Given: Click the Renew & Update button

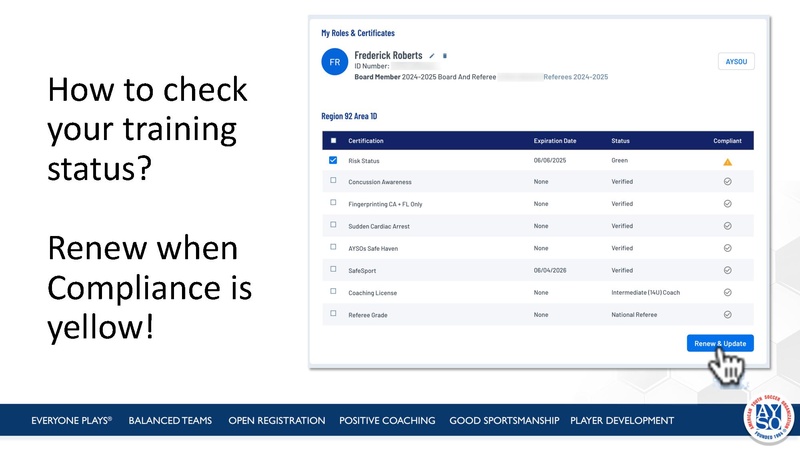Looking at the screenshot, I should pos(720,343).
